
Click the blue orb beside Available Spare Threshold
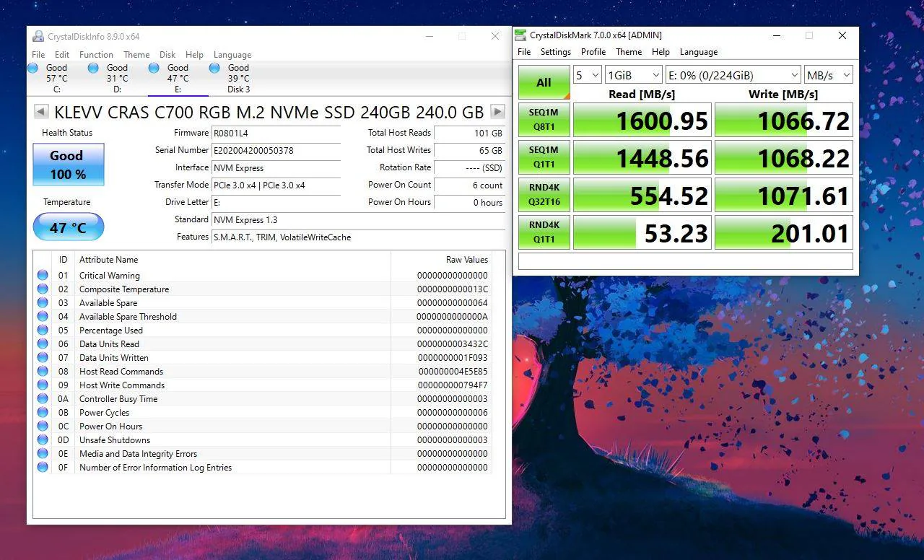point(43,316)
